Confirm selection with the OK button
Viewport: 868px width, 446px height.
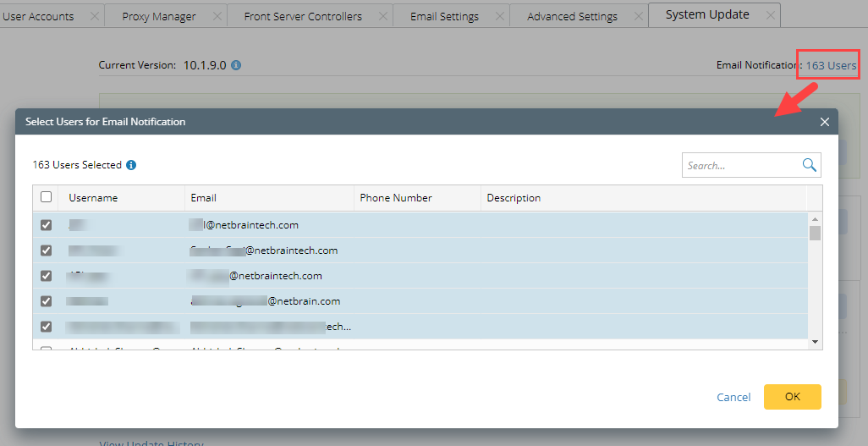[792, 397]
